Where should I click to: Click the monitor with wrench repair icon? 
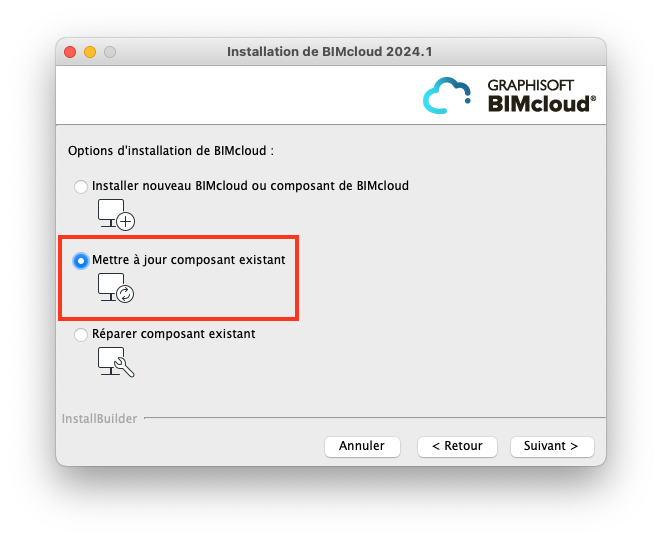116,362
